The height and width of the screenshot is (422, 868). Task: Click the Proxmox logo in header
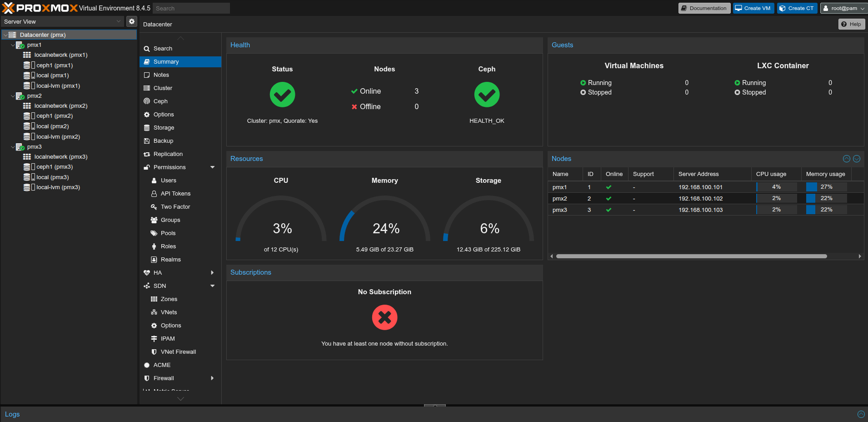40,8
